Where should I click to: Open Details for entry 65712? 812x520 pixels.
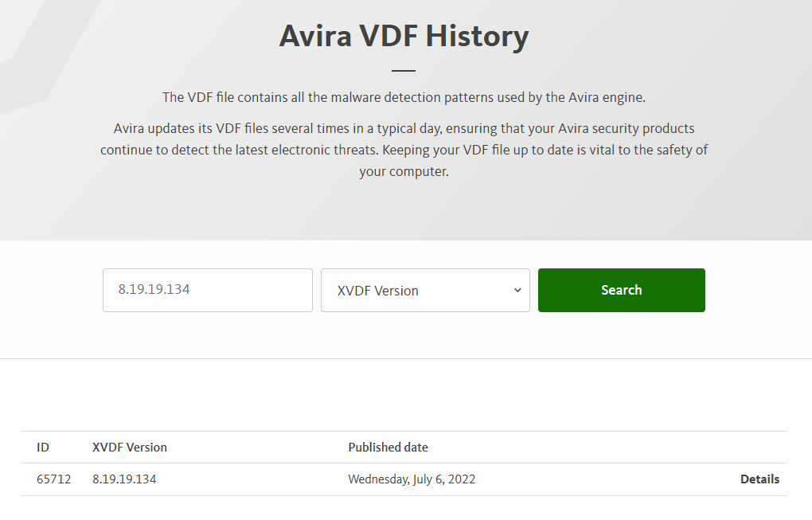tap(759, 479)
